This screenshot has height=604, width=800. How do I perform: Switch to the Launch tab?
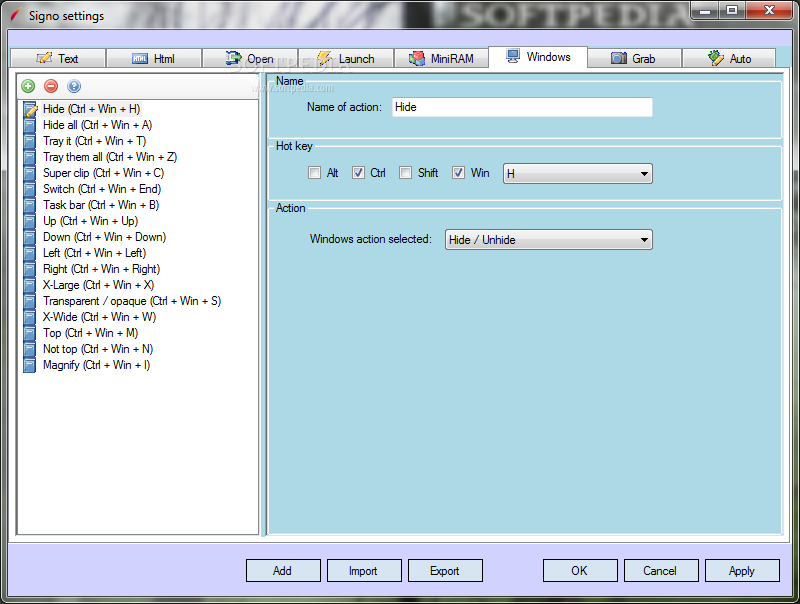[x=346, y=59]
